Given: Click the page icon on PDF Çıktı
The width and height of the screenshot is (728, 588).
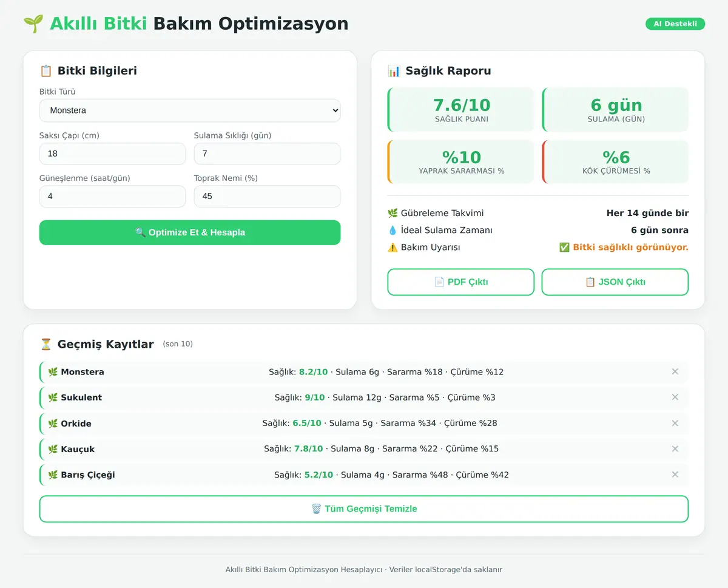Looking at the screenshot, I should point(439,282).
